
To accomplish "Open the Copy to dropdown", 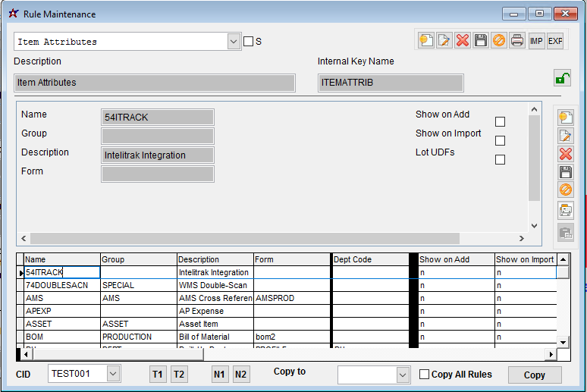I will point(403,375).
